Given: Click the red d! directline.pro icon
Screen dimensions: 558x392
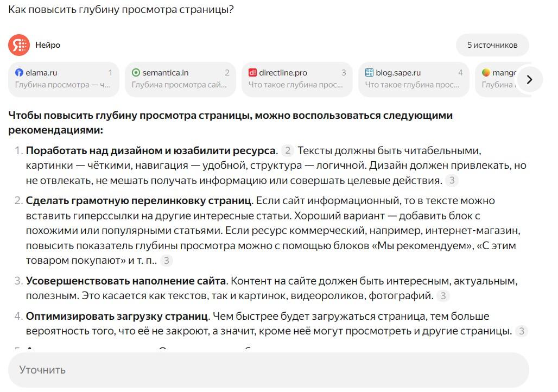Looking at the screenshot, I should (x=253, y=72).
